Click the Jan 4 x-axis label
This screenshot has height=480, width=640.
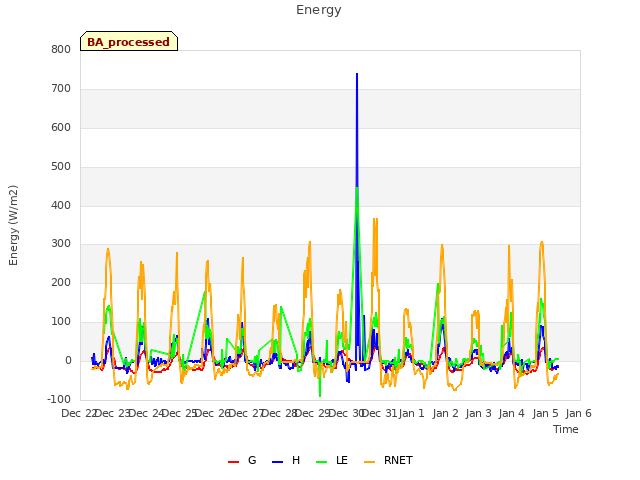511,413
